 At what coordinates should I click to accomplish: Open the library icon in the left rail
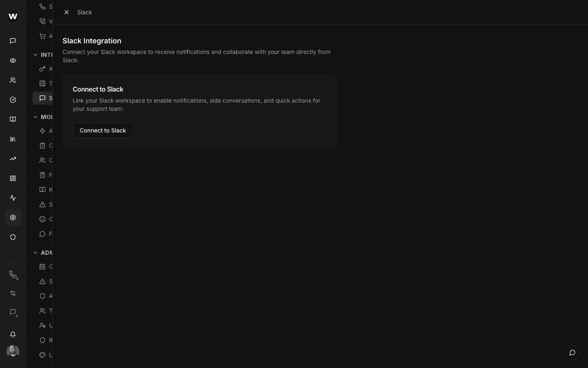[x=13, y=139]
